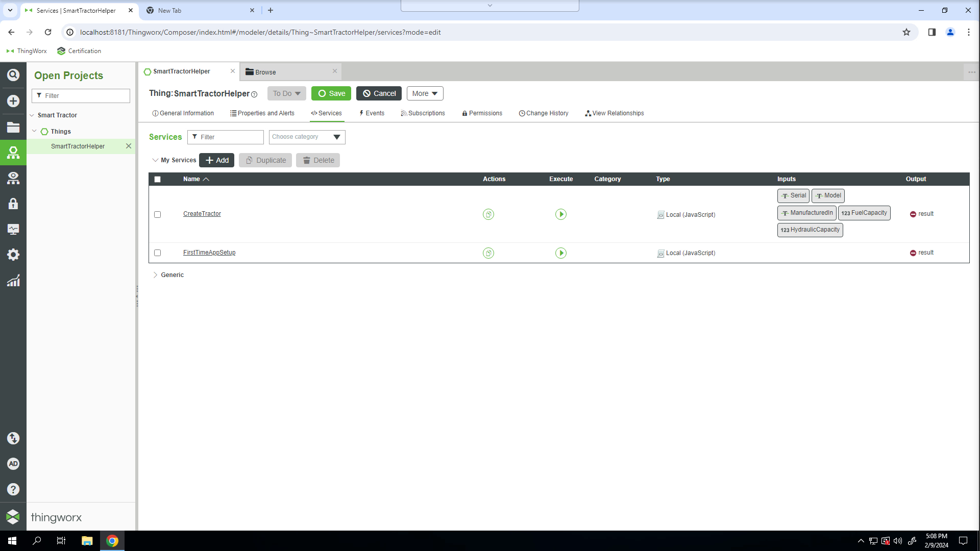Click the Browse folder icon in sidebar
Screen dimensions: 980x551
pos(13,127)
